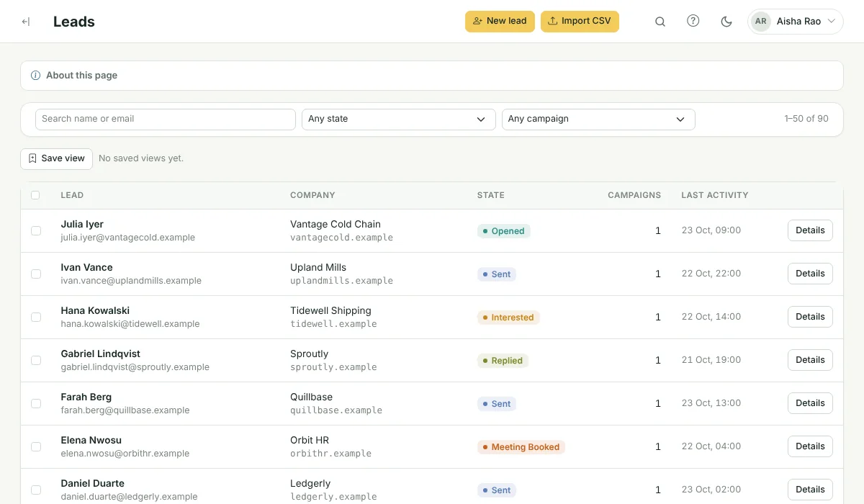Open Details for Farah Berg
The height and width of the screenshot is (504, 864).
[x=810, y=403]
